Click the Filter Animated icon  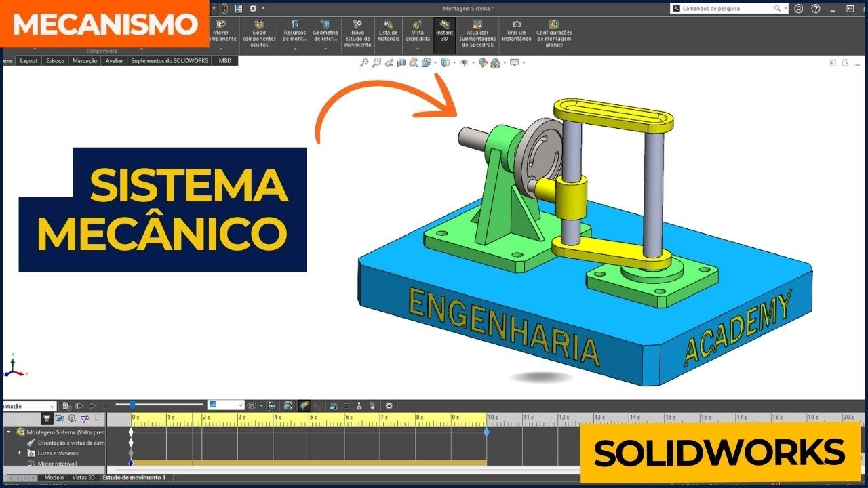point(60,418)
